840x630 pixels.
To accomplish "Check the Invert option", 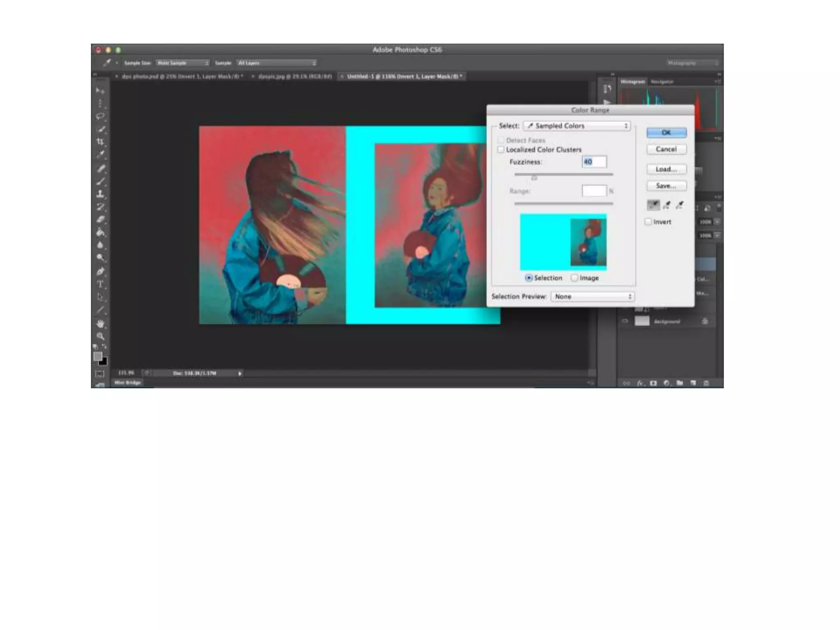I will 648,222.
